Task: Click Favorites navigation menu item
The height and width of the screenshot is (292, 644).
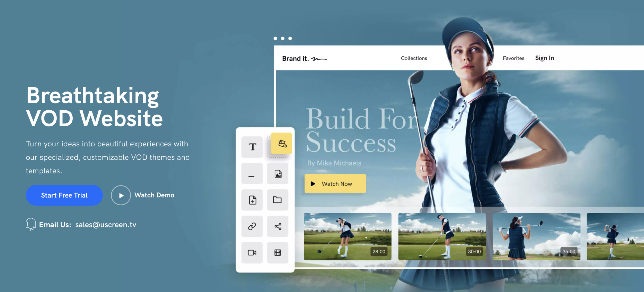Action: pyautogui.click(x=513, y=58)
